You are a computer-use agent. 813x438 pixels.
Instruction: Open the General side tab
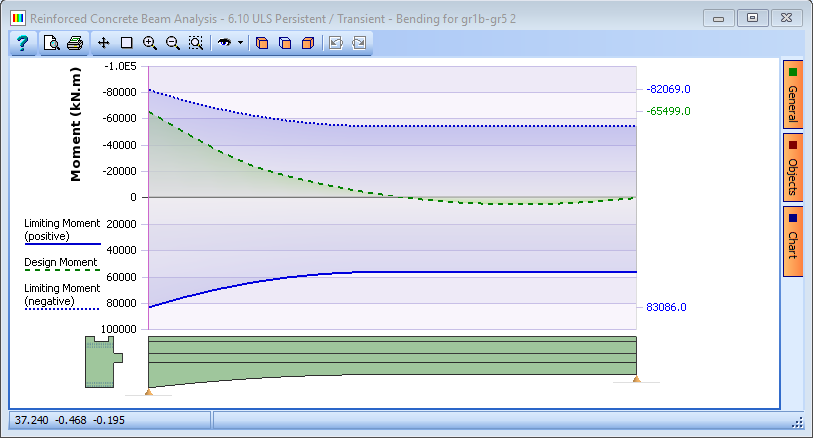click(x=792, y=94)
